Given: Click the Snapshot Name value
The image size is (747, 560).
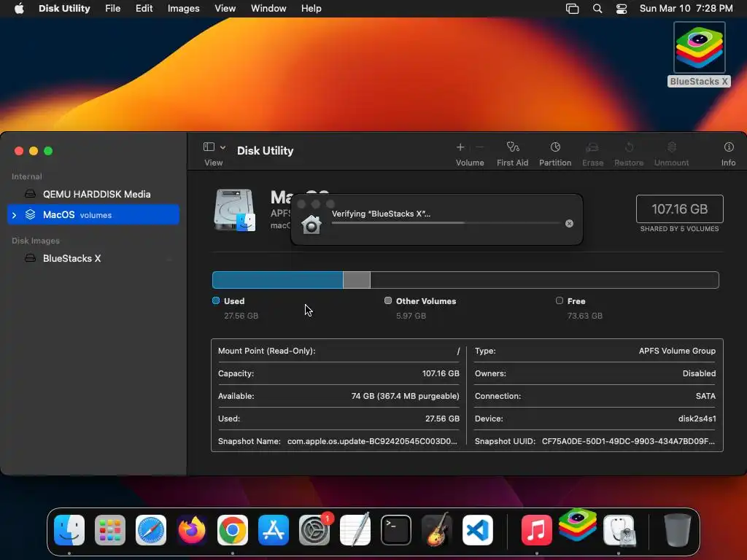Looking at the screenshot, I should coord(372,441).
